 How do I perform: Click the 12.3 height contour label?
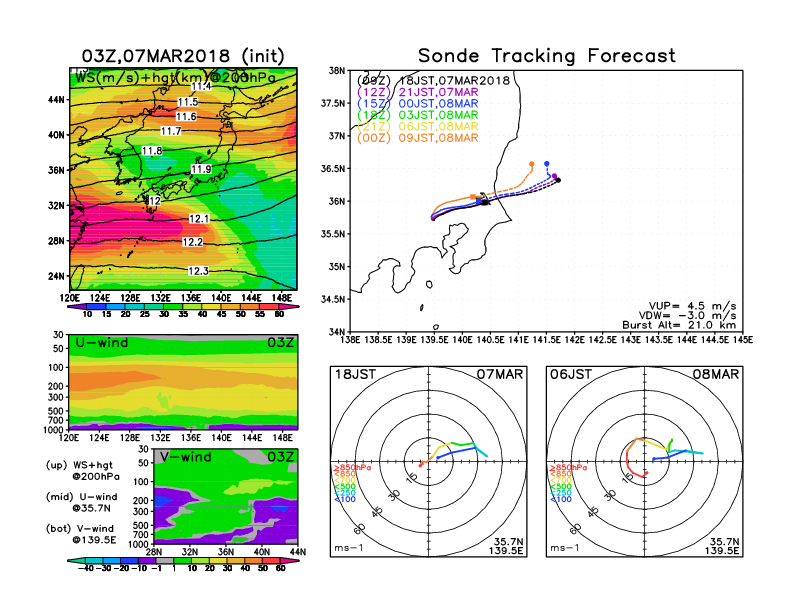pyautogui.click(x=198, y=271)
